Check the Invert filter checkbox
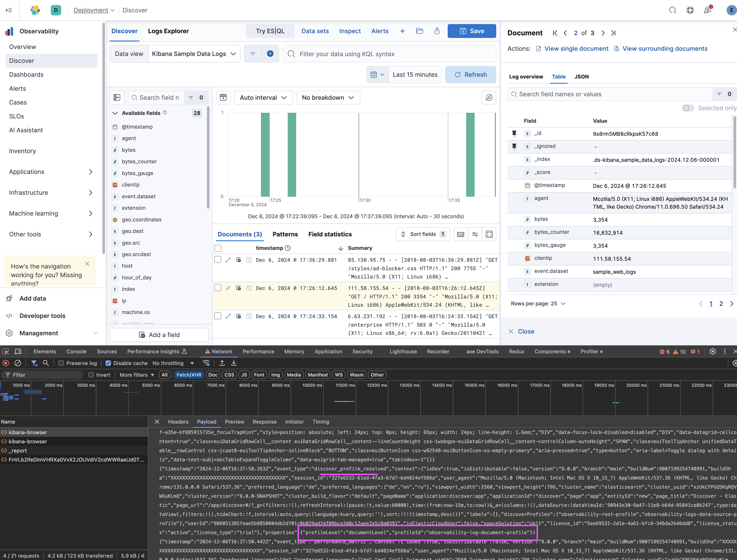 tap(91, 375)
